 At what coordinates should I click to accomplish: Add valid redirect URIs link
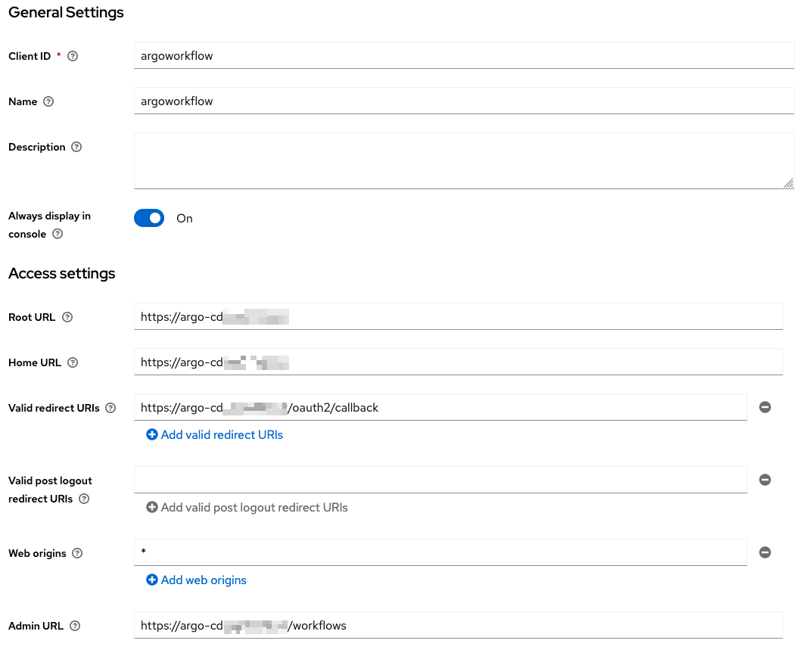[214, 434]
